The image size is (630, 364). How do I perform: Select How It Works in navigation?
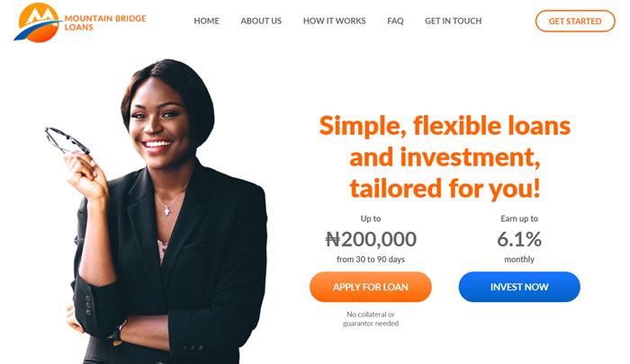click(x=334, y=21)
